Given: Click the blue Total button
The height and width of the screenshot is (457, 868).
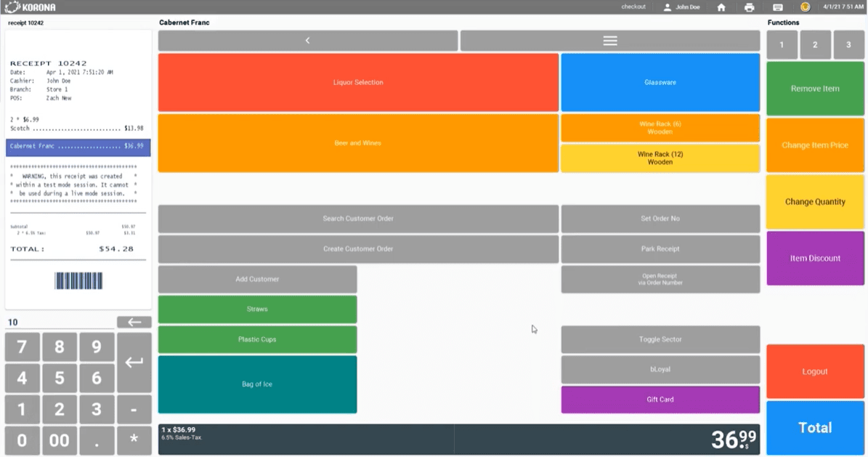Looking at the screenshot, I should coord(815,428).
